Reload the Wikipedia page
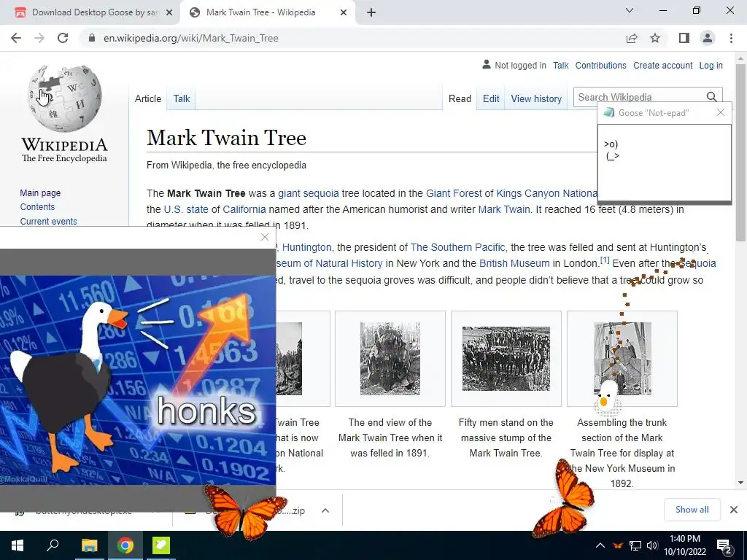 click(63, 38)
